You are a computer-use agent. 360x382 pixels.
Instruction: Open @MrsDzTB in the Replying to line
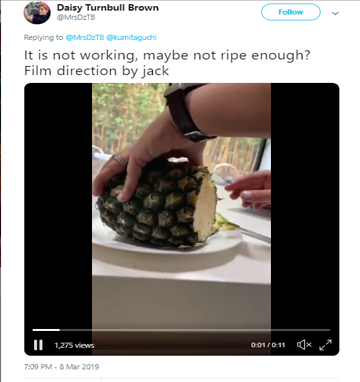(85, 38)
